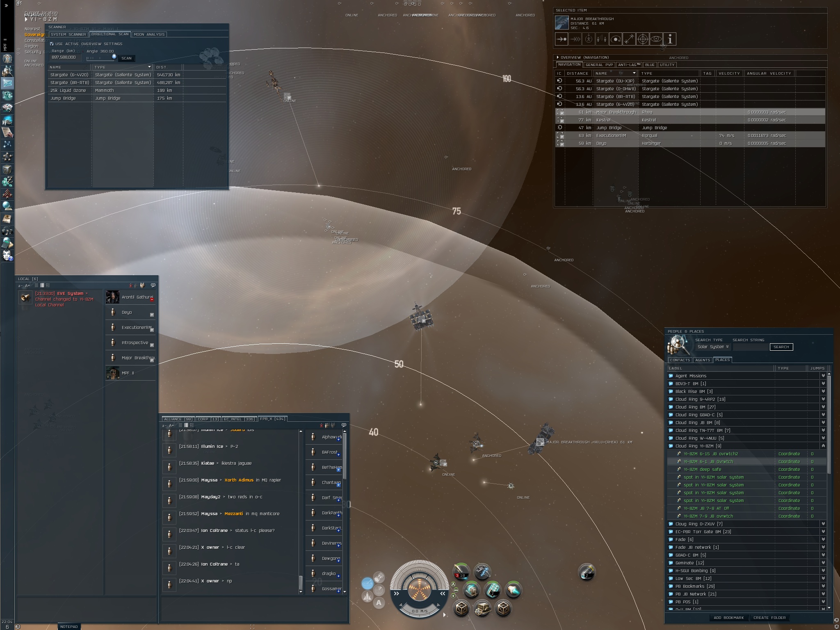
Task: Switch to the Moon Analysis scanner tab
Action: [149, 34]
